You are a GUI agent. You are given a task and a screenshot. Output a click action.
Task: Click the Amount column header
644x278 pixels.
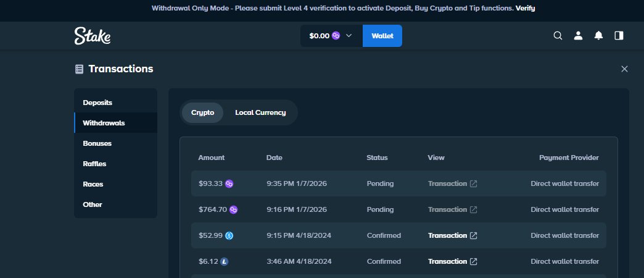[x=212, y=158]
